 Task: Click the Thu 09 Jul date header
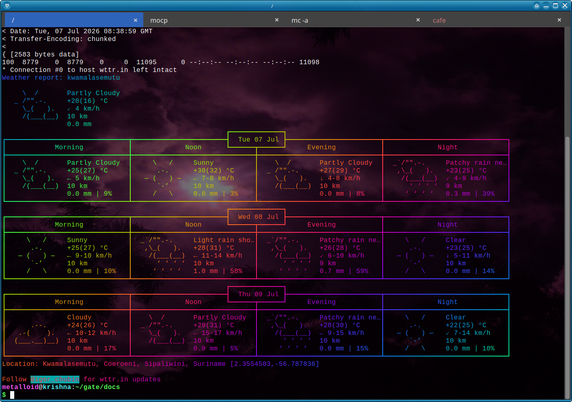click(256, 294)
